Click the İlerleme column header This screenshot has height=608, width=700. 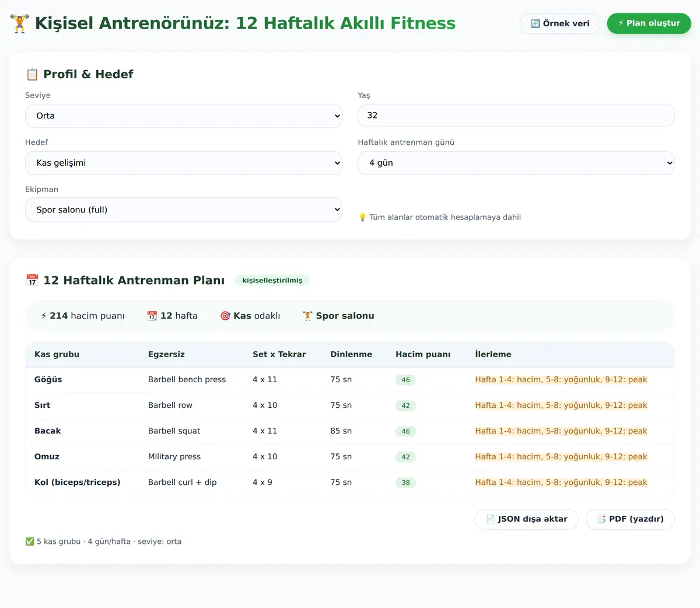494,354
